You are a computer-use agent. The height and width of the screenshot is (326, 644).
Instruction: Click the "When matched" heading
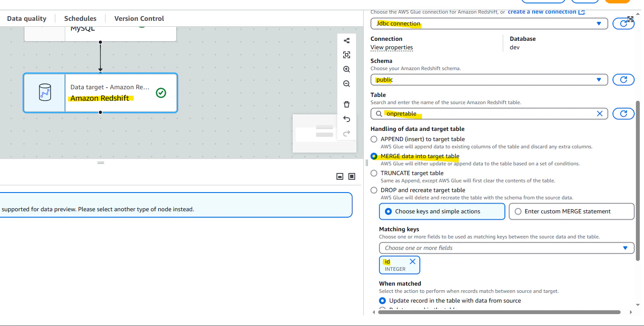[400, 283]
